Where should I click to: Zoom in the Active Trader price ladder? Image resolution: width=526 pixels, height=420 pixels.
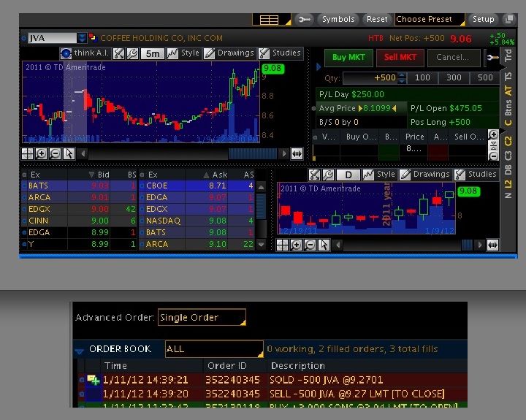[x=493, y=134]
